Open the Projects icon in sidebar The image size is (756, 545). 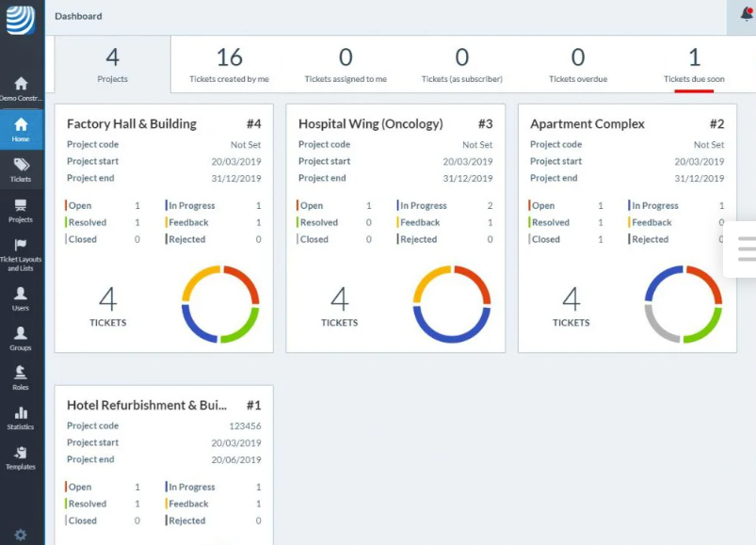[x=21, y=210]
